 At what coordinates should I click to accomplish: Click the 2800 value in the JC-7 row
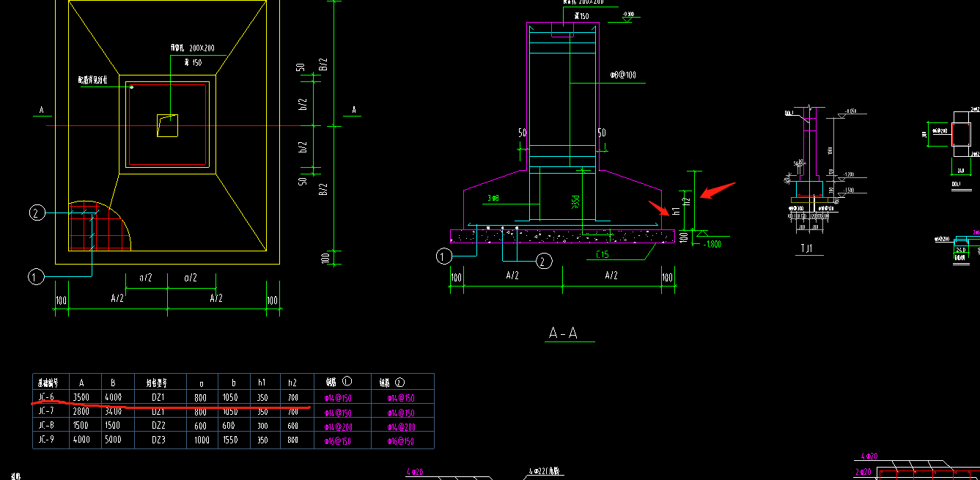pos(82,412)
